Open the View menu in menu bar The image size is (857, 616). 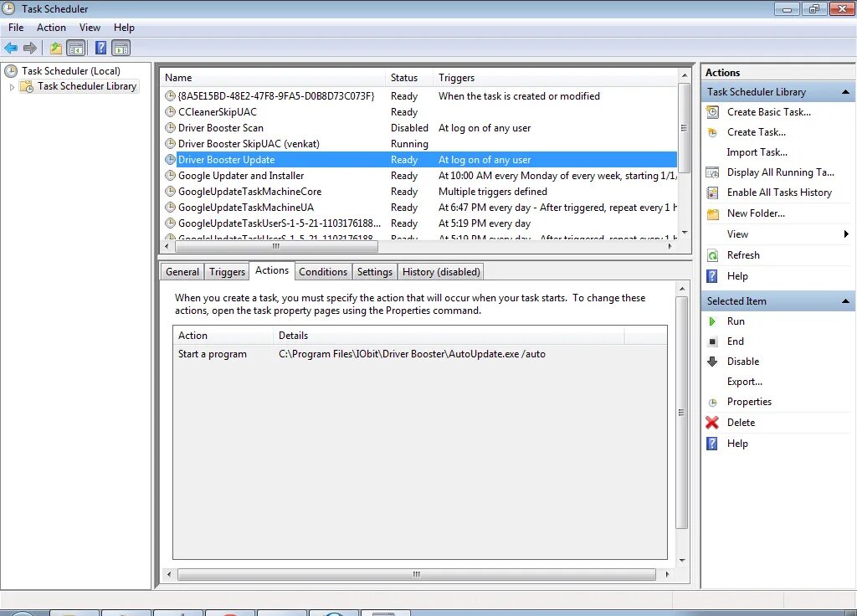pyautogui.click(x=90, y=28)
